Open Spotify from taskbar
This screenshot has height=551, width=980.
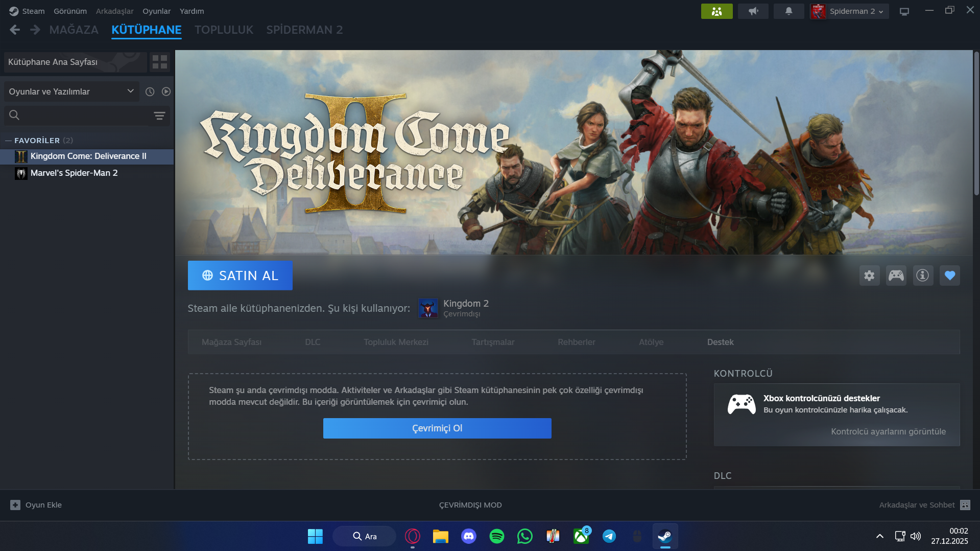[x=496, y=536]
